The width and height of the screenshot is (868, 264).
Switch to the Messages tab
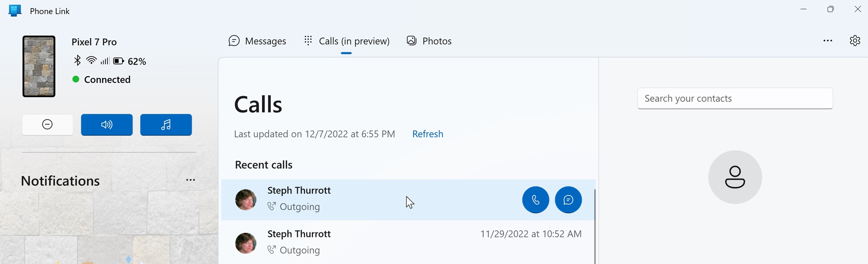tap(257, 41)
